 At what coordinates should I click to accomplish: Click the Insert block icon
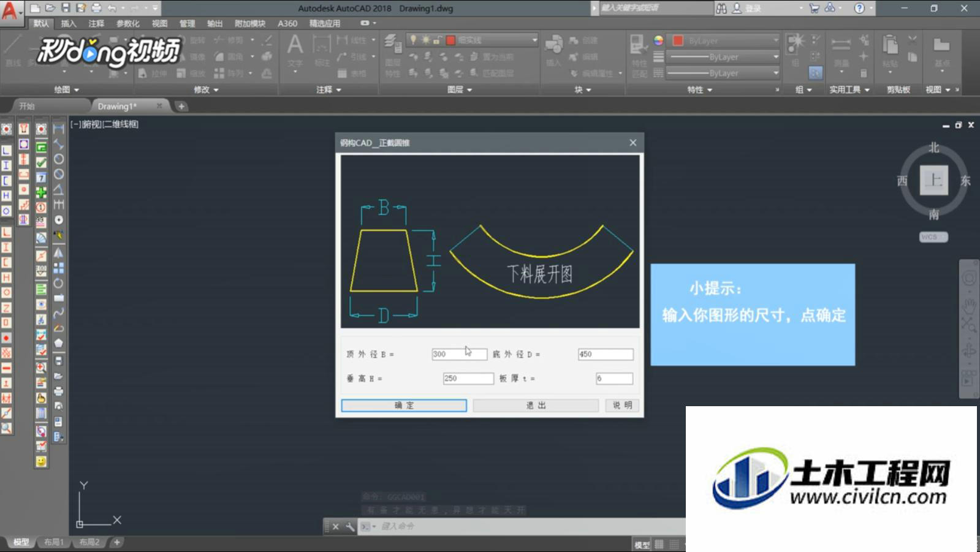pyautogui.click(x=553, y=44)
